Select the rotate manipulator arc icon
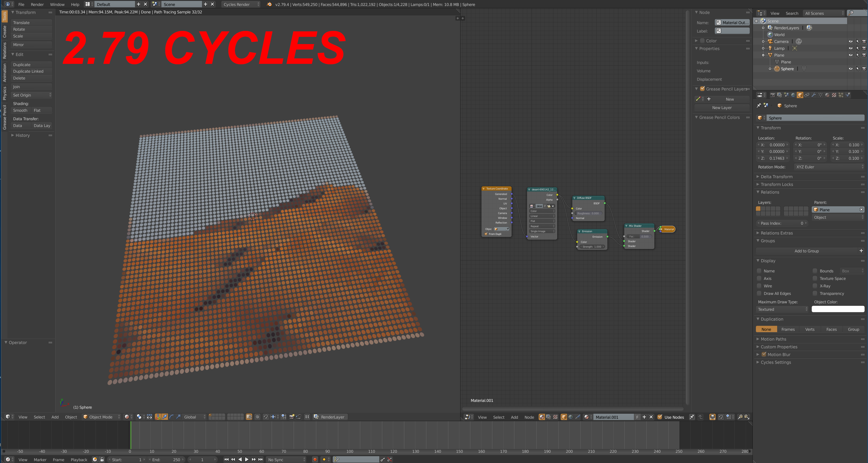The height and width of the screenshot is (463, 868). click(172, 417)
